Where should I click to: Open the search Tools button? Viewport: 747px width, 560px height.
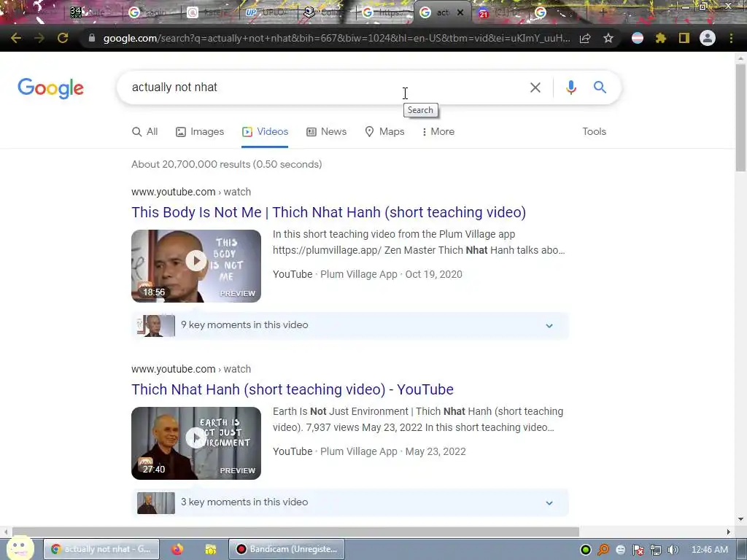pos(594,132)
